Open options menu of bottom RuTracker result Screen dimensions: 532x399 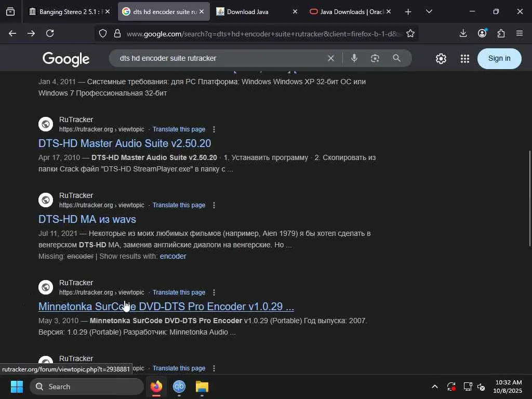pos(214,368)
